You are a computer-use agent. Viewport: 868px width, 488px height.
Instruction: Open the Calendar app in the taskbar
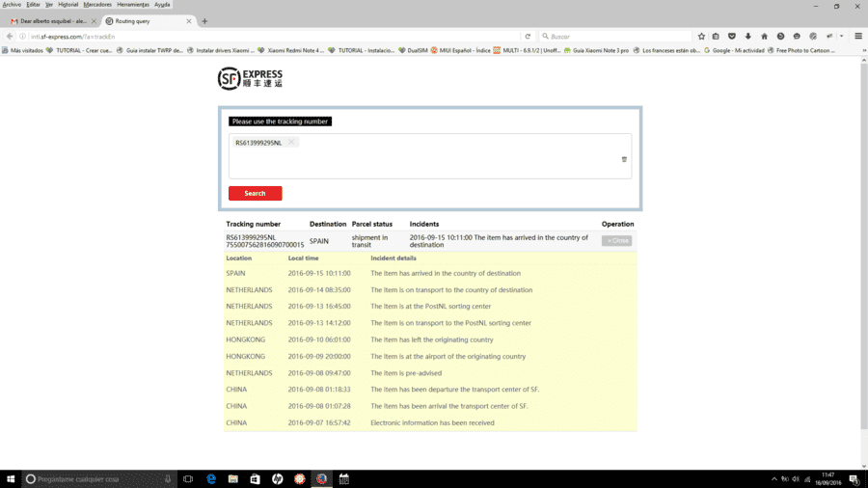pos(343,479)
